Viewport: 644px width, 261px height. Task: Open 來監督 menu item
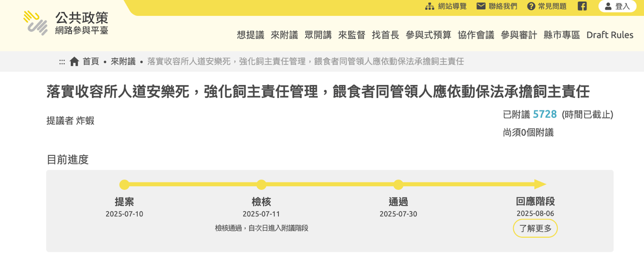[352, 35]
